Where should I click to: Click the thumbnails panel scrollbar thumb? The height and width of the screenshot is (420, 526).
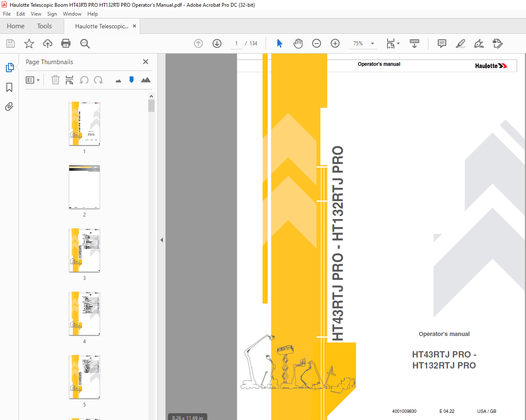(x=151, y=106)
